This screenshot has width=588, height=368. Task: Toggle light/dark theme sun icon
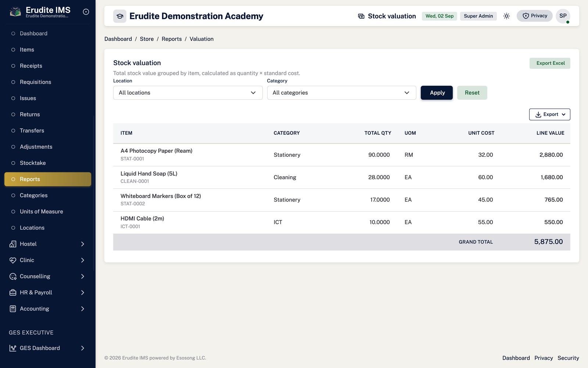tap(506, 16)
